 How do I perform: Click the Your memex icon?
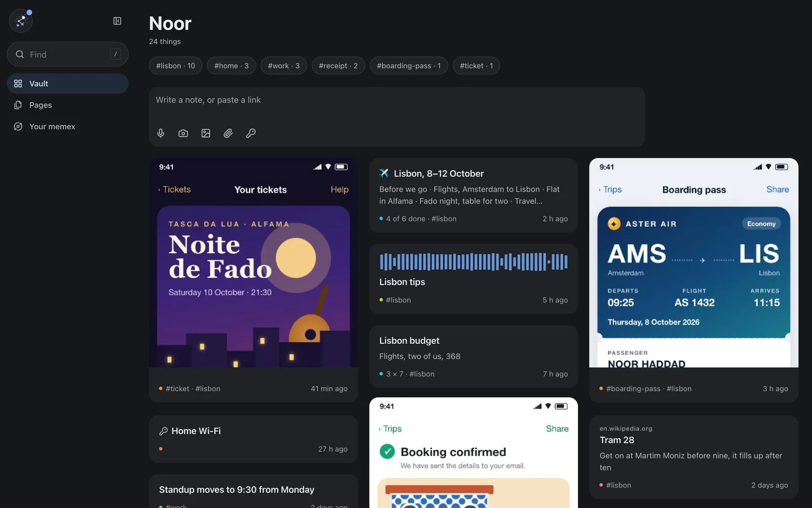[18, 126]
